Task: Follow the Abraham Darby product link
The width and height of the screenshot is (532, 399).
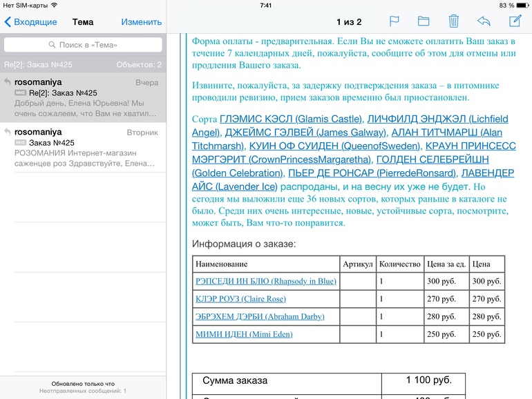Action: click(260, 317)
